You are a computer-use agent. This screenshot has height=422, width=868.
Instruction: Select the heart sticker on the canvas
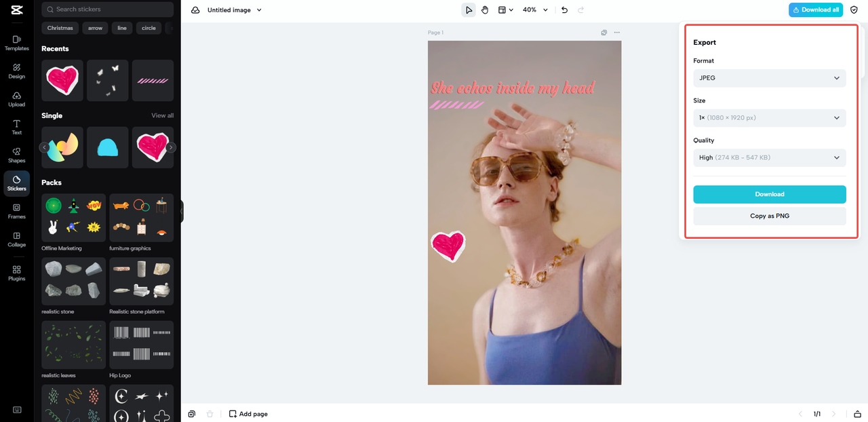coord(448,246)
